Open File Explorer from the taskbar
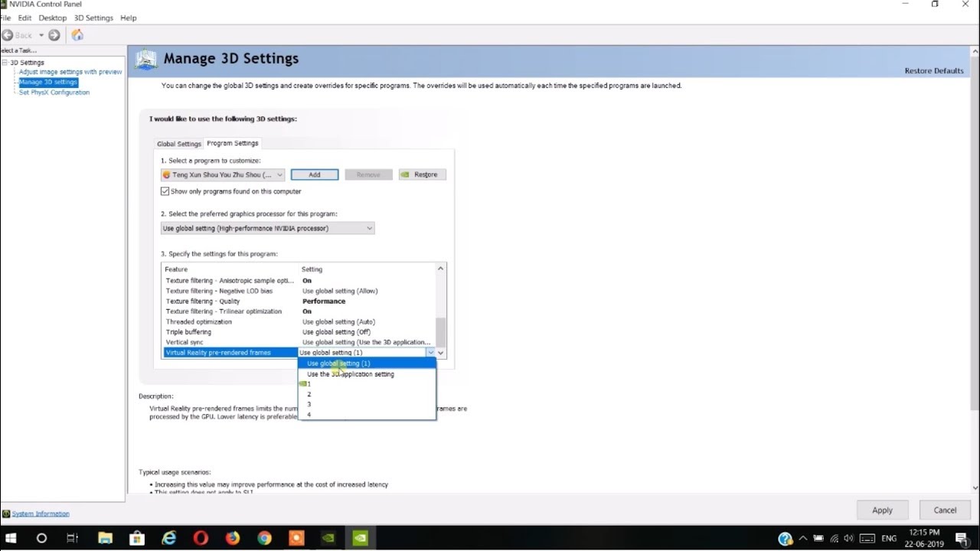Viewport: 980px width, 551px height. [x=105, y=538]
